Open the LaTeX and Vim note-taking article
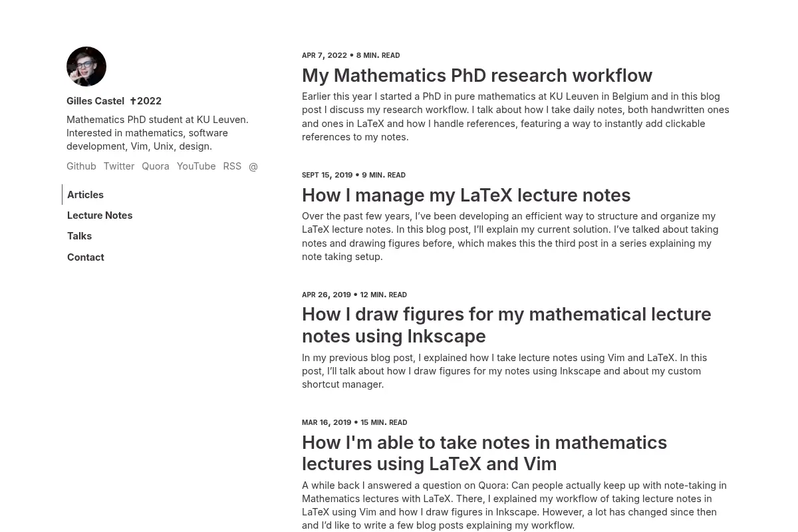Image resolution: width=798 pixels, height=532 pixels. coord(484,453)
